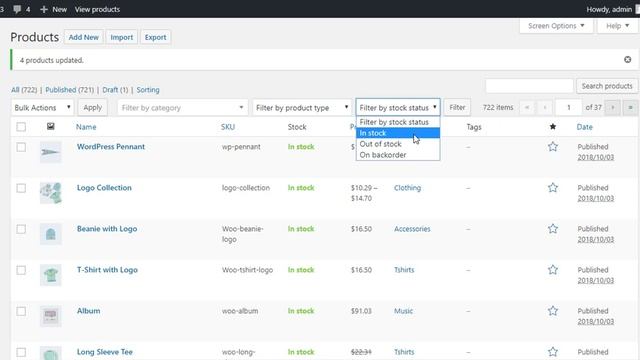Click the Export button
Viewport: 640px width, 360px height.
156,37
